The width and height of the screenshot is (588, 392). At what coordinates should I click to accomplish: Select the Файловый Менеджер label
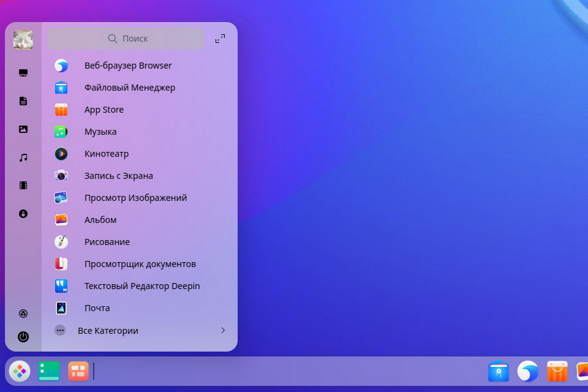point(130,88)
